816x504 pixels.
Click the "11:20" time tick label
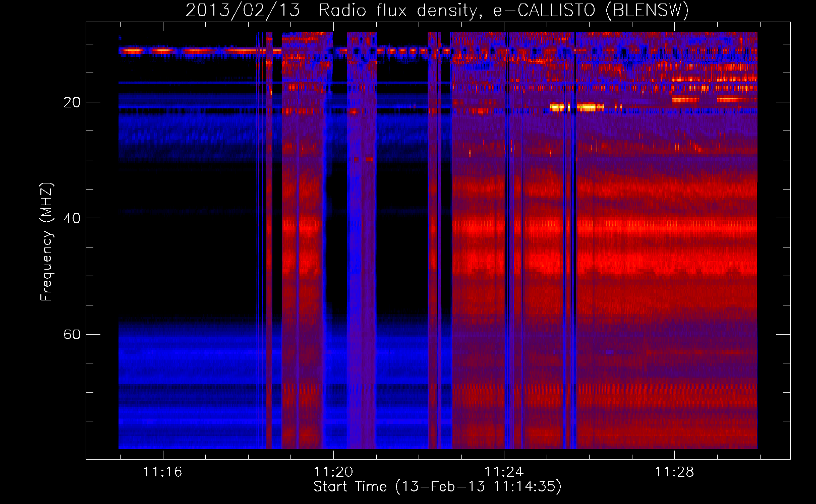click(x=333, y=472)
